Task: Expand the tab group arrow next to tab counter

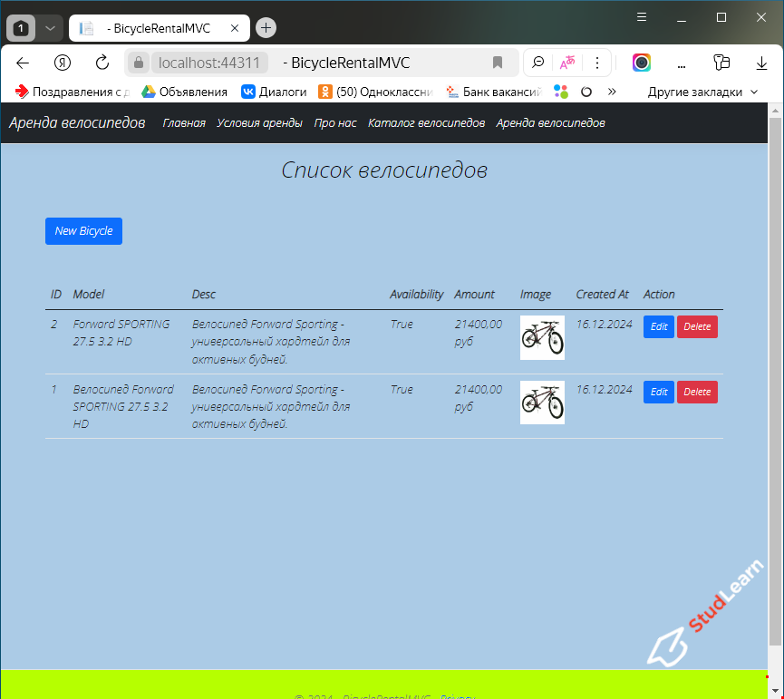Action: pos(50,28)
